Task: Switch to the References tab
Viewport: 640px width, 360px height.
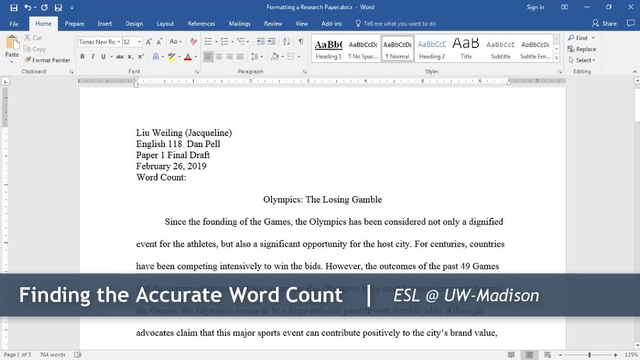Action: click(x=201, y=24)
